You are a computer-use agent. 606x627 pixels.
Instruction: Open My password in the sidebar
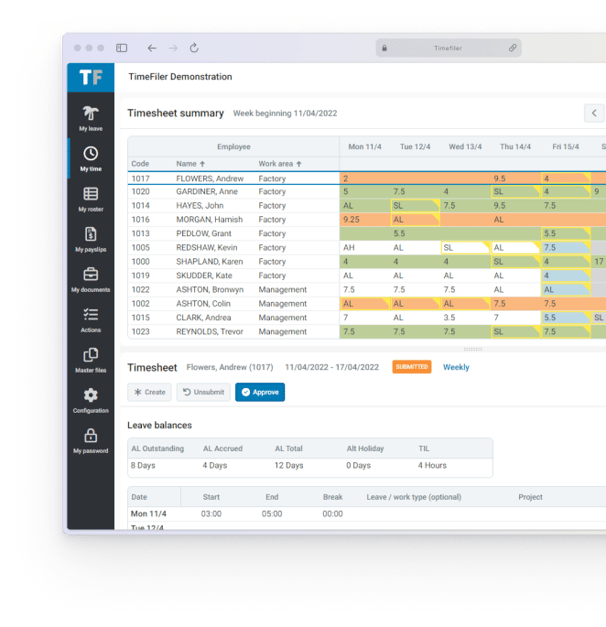point(91,441)
